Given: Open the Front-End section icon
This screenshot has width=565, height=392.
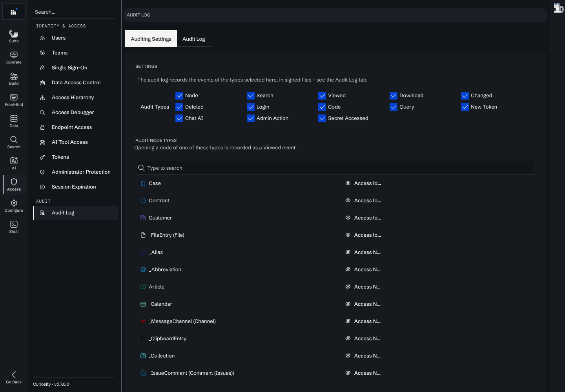Looking at the screenshot, I should (x=14, y=100).
